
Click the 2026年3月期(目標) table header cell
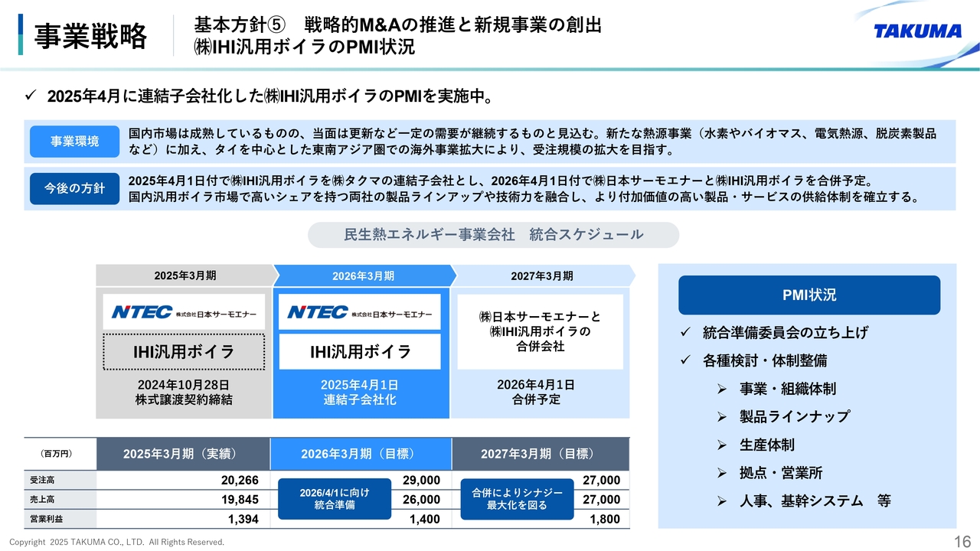click(x=360, y=454)
